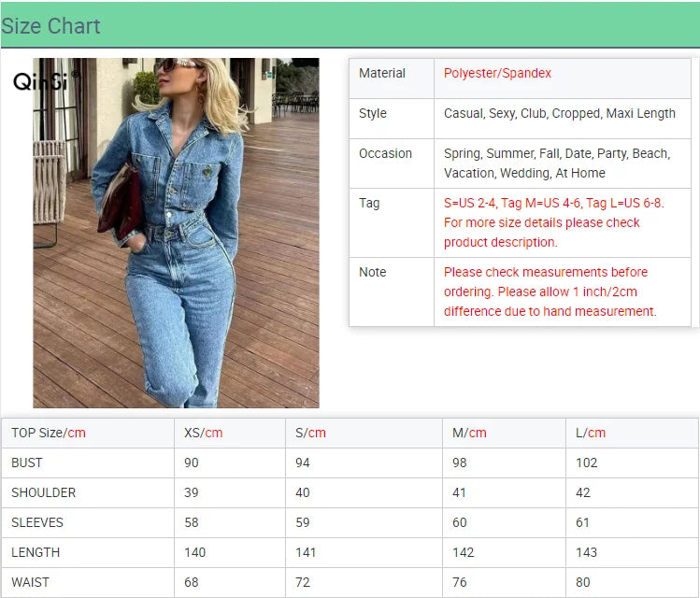Image resolution: width=700 pixels, height=598 pixels.
Task: Select the Polyester/Spandex material text
Action: tap(497, 73)
